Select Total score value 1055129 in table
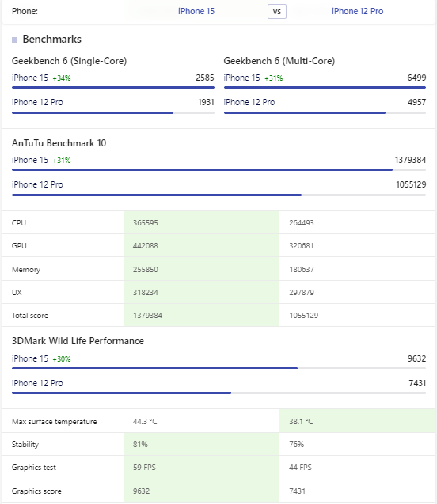 (303, 316)
